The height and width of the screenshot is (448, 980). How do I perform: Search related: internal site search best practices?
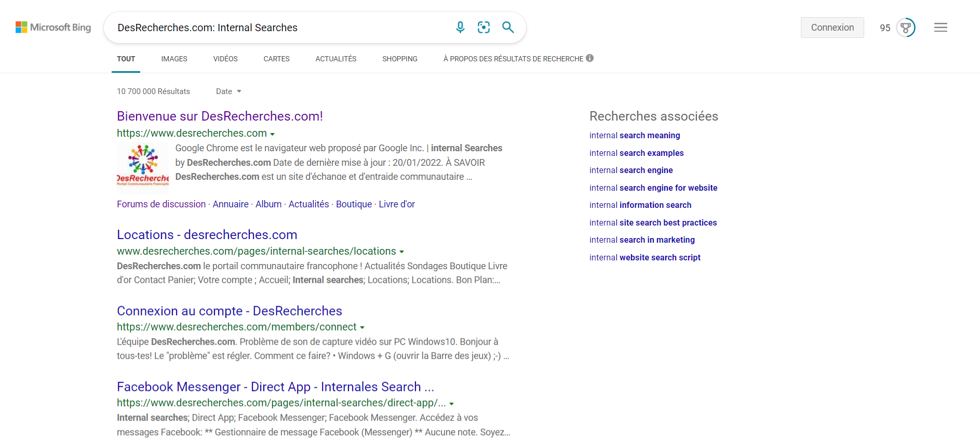pos(653,222)
